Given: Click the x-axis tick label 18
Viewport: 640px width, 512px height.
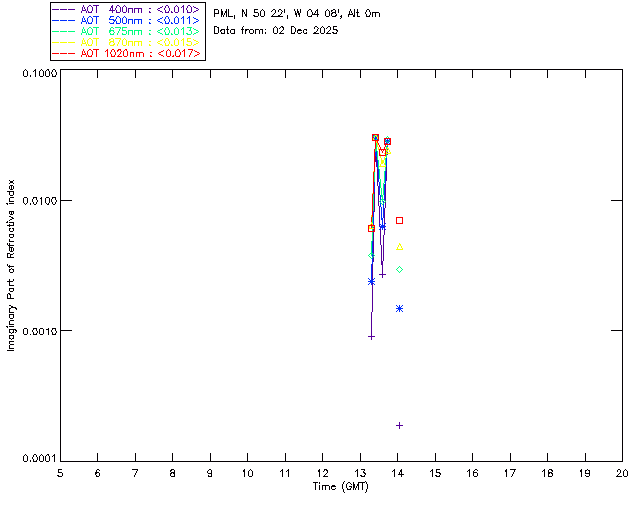Looking at the screenshot, I should pyautogui.click(x=547, y=473).
